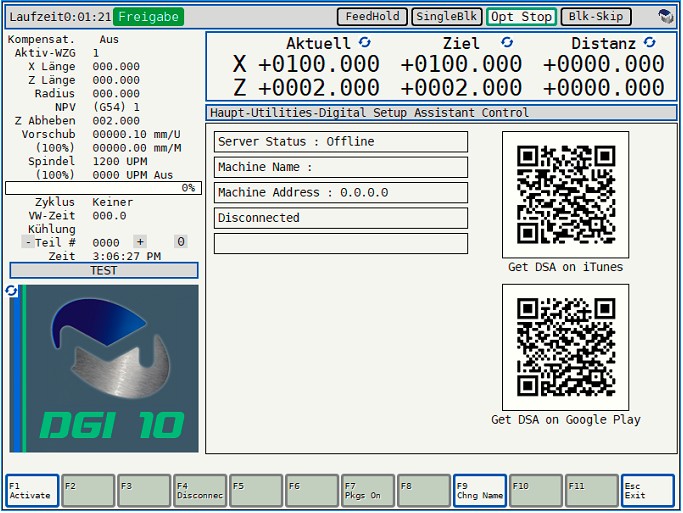
Task: Click the Server Status Offline field
Action: click(x=341, y=142)
